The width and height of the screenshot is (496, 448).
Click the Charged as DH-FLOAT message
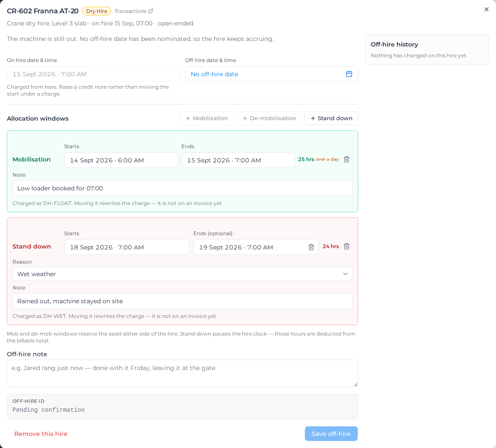118,203
